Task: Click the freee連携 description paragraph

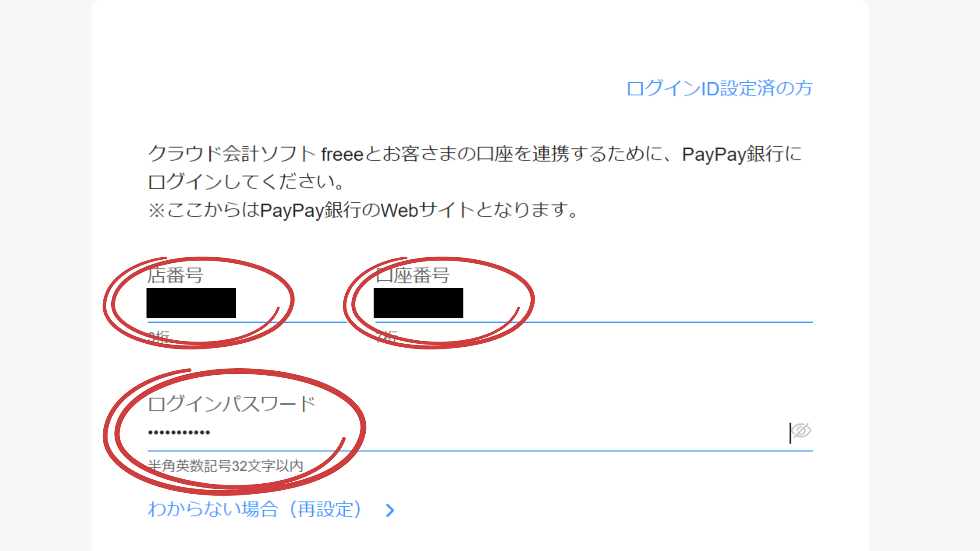Action: click(475, 168)
